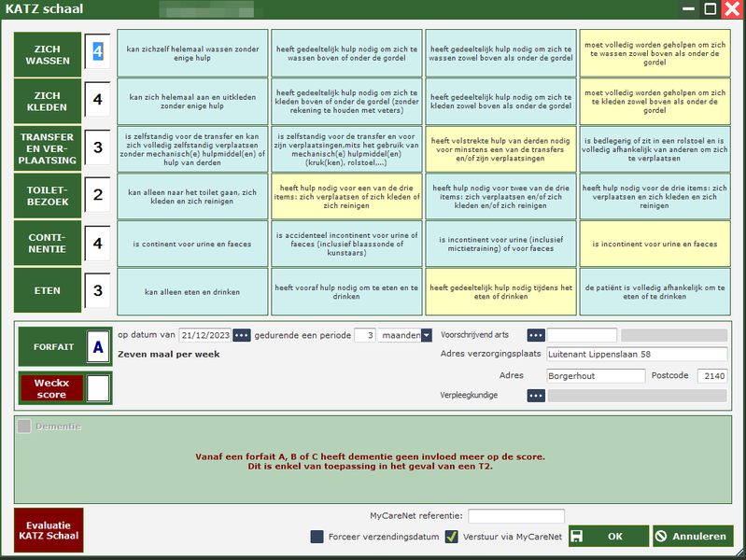Click the FORFAIT value field showing A
The height and width of the screenshot is (560, 746).
[x=98, y=347]
